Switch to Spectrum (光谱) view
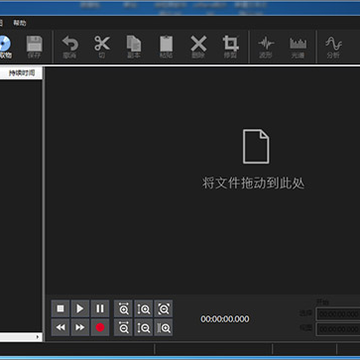 (298, 43)
